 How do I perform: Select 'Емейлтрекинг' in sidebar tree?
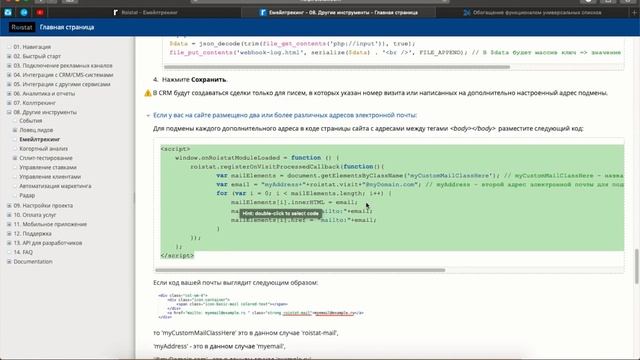coord(40,140)
